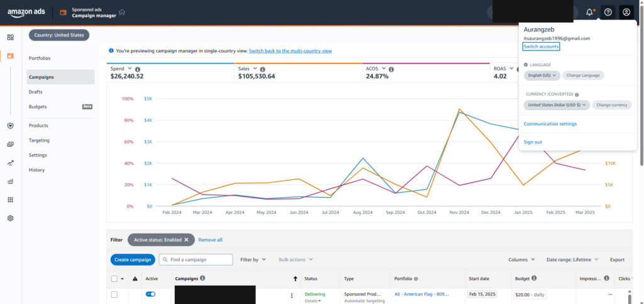
Task: Open the help question mark icon
Action: [608, 12]
